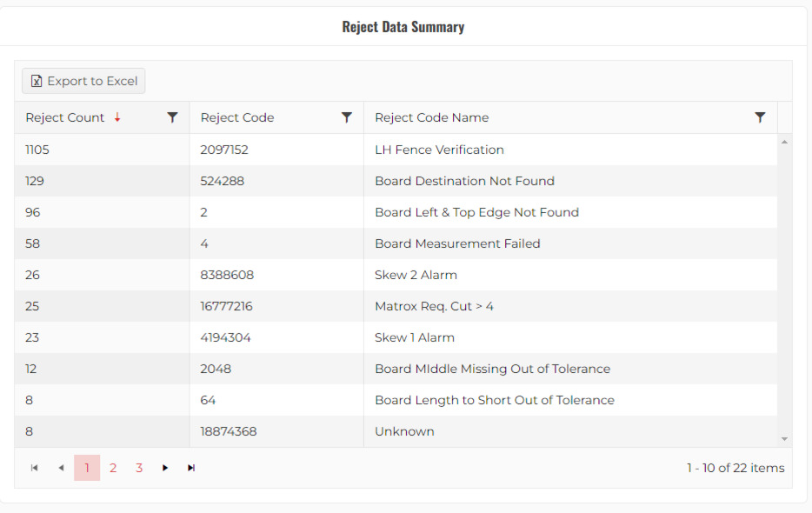Viewport: 812px width, 513px height.
Task: Open the Reject Code Name filter
Action: click(x=760, y=117)
